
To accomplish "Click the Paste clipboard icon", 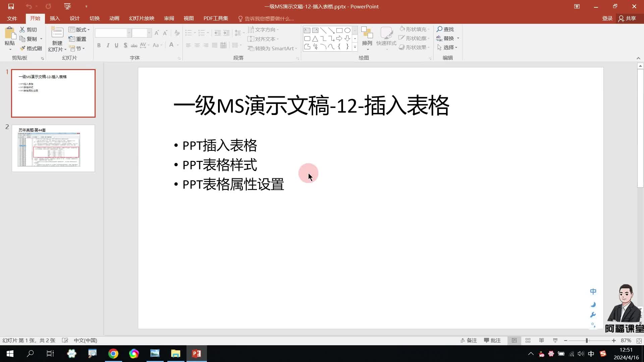I will 10,33.
